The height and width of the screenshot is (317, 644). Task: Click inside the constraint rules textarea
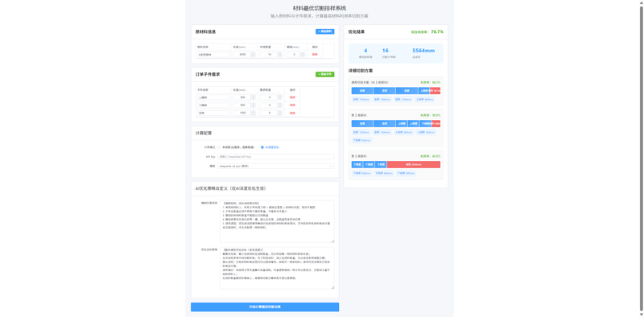[x=277, y=222]
